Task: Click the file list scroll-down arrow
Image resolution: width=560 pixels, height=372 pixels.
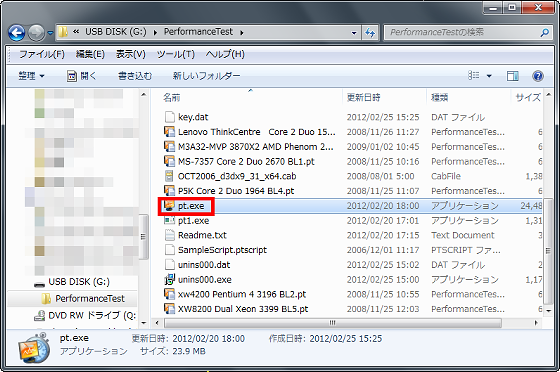Action: pyautogui.click(x=549, y=311)
